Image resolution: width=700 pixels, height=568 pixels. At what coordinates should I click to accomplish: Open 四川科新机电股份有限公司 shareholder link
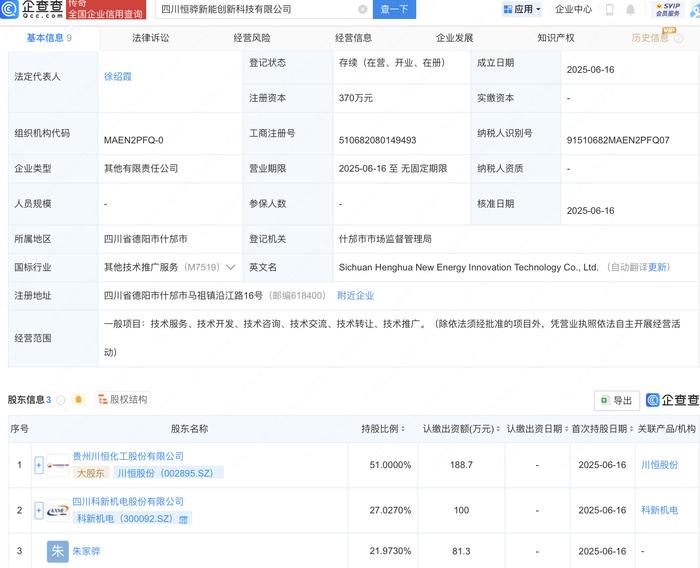point(128,501)
